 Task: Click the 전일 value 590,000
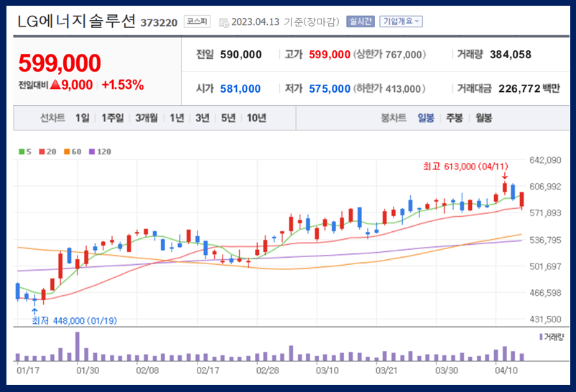tap(241, 55)
